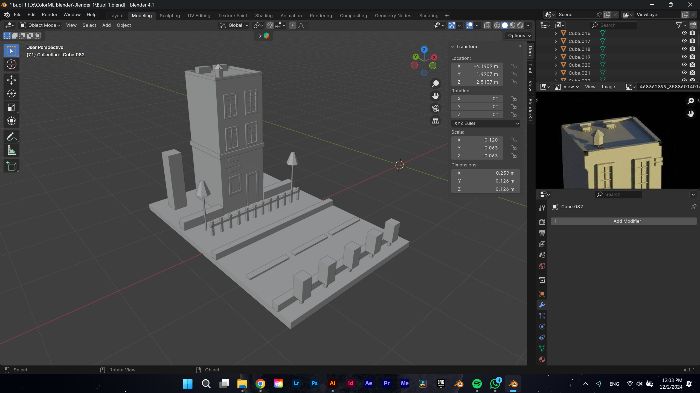Hide Cube.219 with its eye icon
Screen dimensions: 700x393
pyautogui.click(x=684, y=57)
